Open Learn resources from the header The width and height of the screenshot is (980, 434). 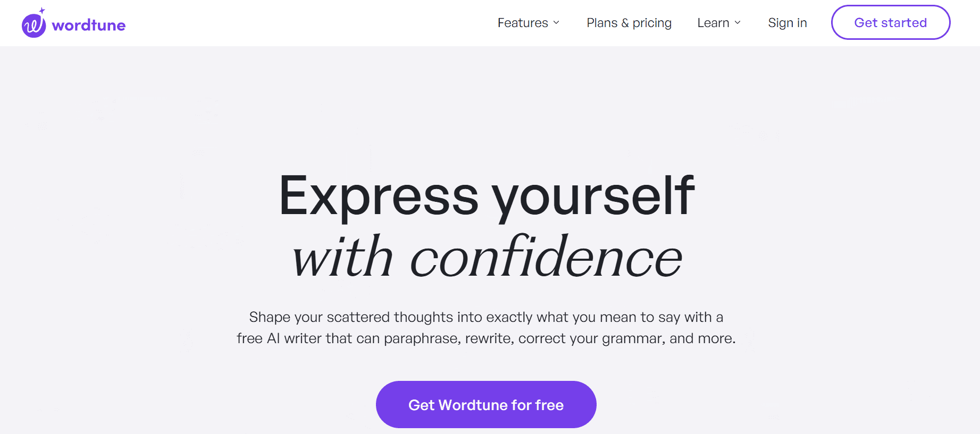tap(714, 23)
